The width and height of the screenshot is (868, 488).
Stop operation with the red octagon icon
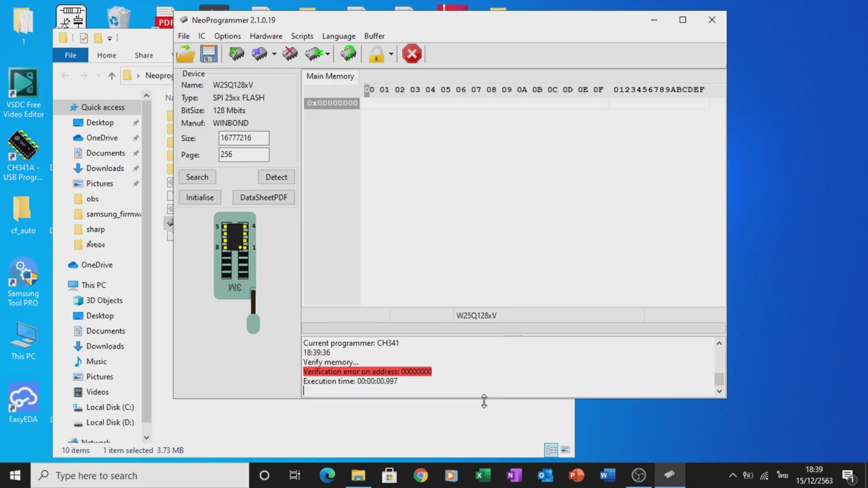tap(412, 54)
